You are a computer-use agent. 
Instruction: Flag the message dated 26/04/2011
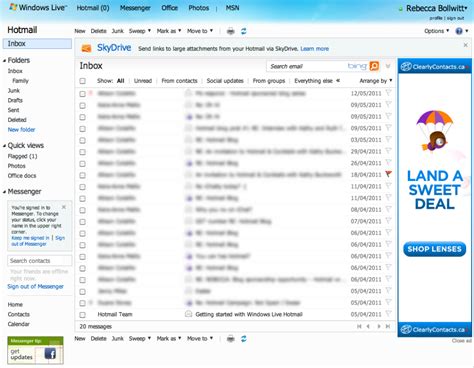coord(388,163)
